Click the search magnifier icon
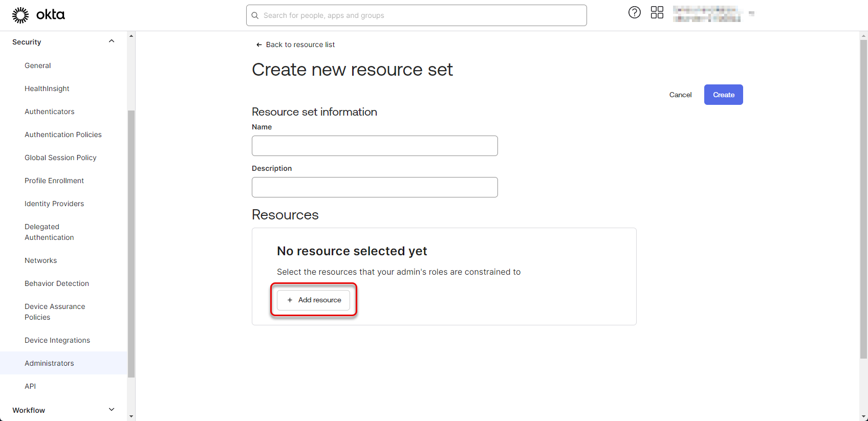This screenshot has height=421, width=868. pyautogui.click(x=255, y=15)
